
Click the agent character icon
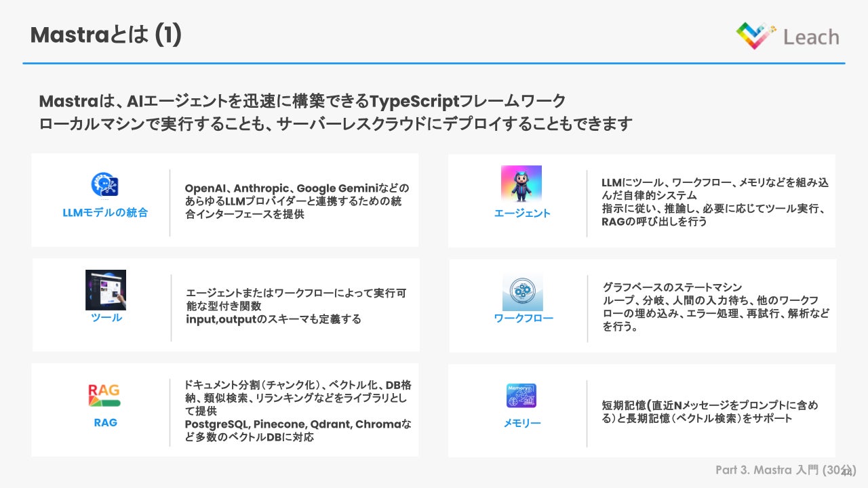tap(521, 184)
